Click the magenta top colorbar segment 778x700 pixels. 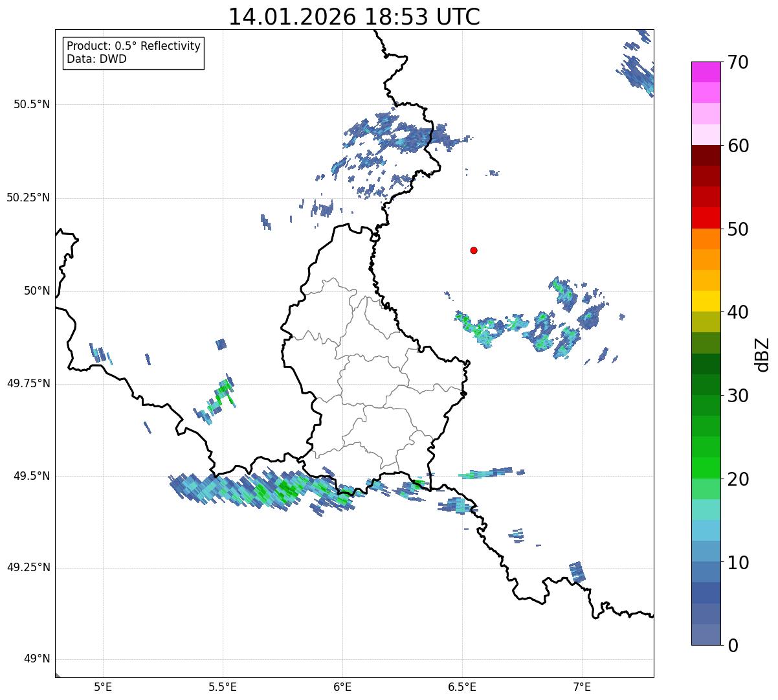point(706,72)
